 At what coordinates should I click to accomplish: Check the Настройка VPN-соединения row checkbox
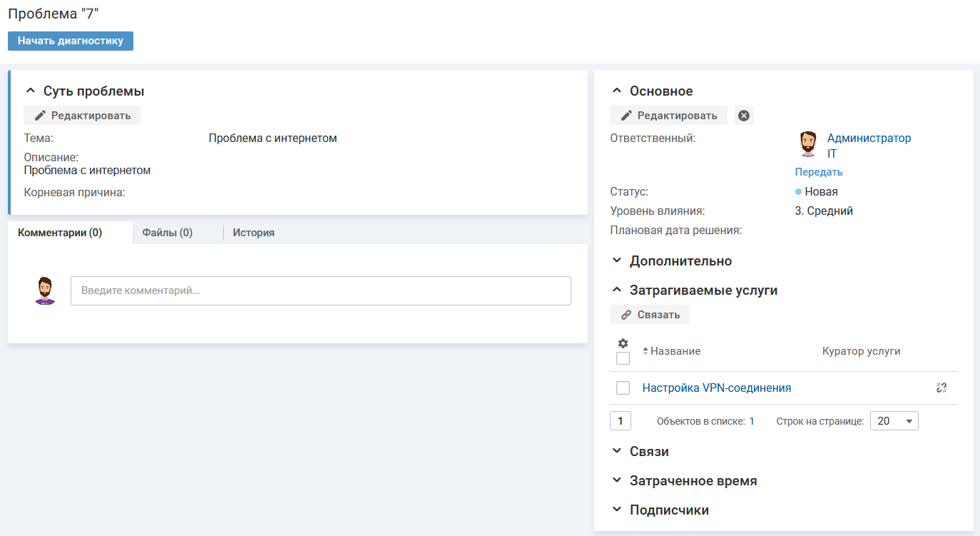[x=623, y=388]
